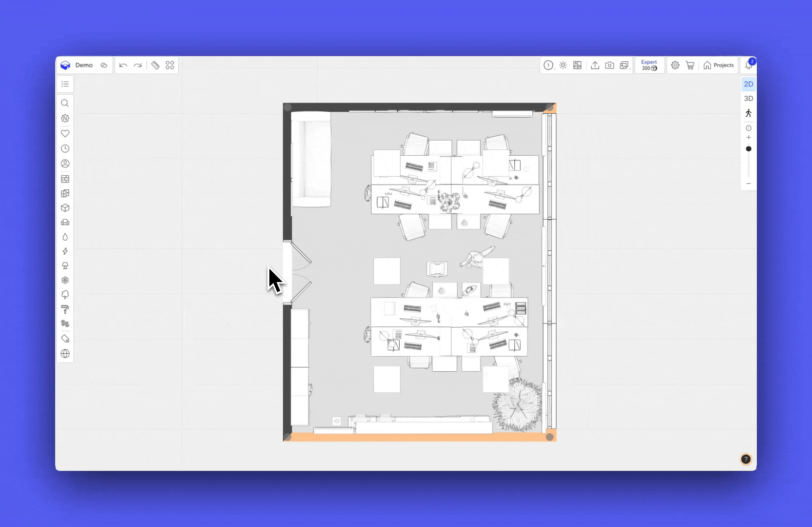Switch to 3D view mode

[749, 99]
